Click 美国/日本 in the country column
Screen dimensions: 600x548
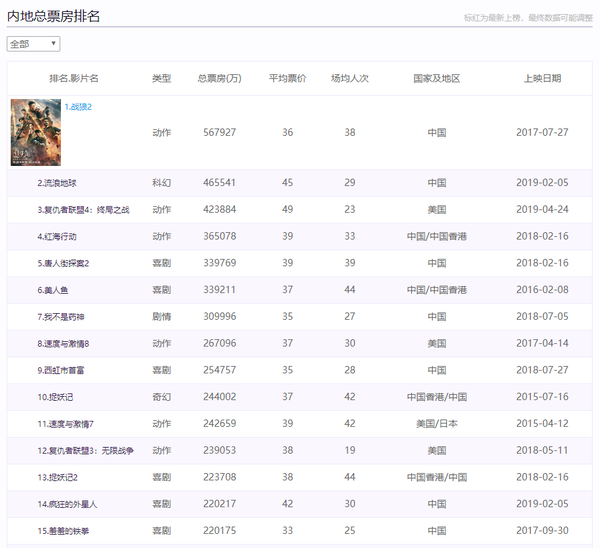click(437, 424)
